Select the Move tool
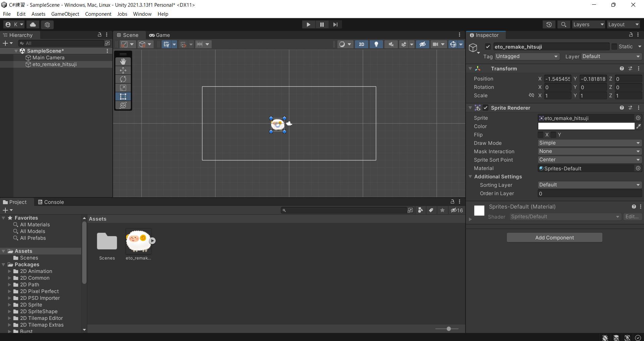Screen dimensions: 644x341 pos(123,70)
